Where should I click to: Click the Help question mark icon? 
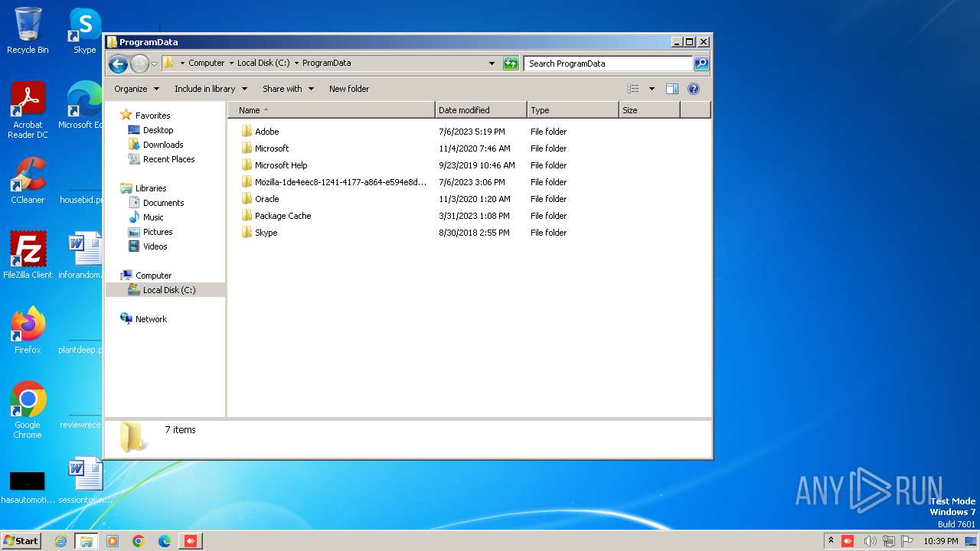pyautogui.click(x=694, y=89)
